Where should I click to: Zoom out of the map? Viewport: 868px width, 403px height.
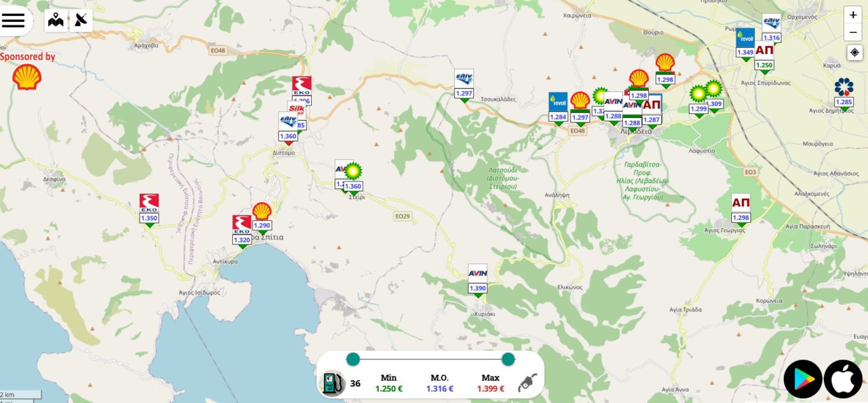(853, 32)
